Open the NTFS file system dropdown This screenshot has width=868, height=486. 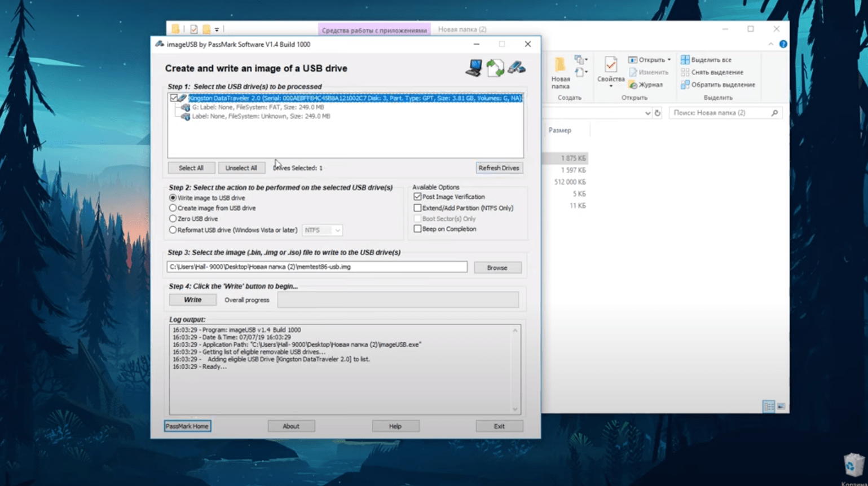click(x=323, y=230)
